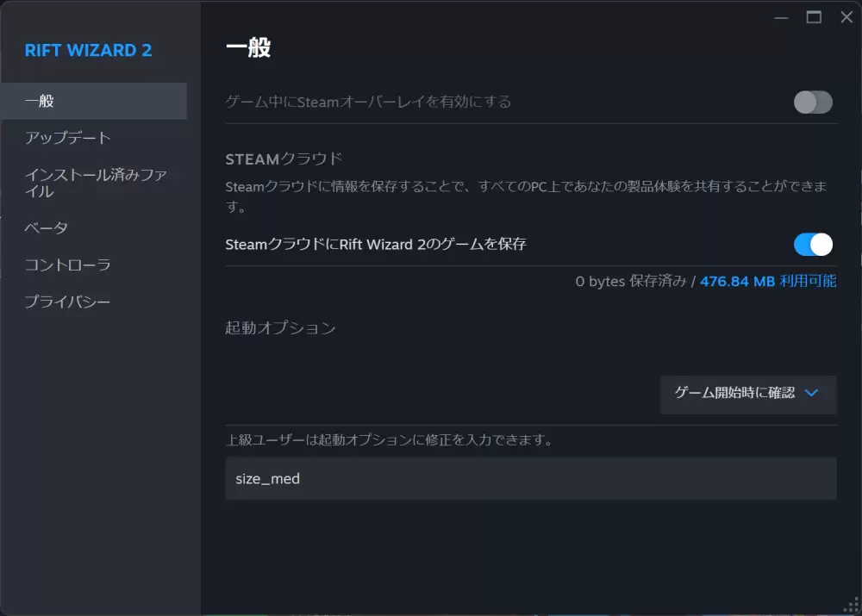Click the RIFT WIZARD 2 title
The image size is (862, 616).
pos(88,50)
